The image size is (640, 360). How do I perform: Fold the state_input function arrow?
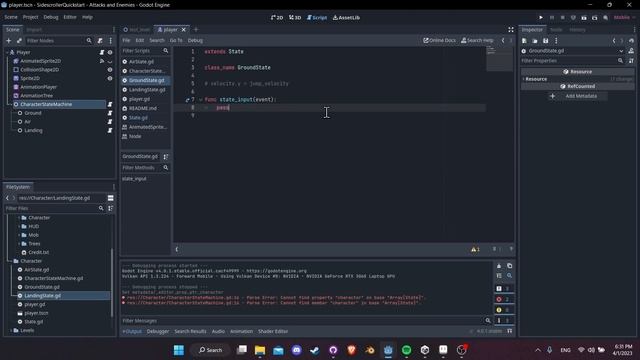(x=200, y=100)
